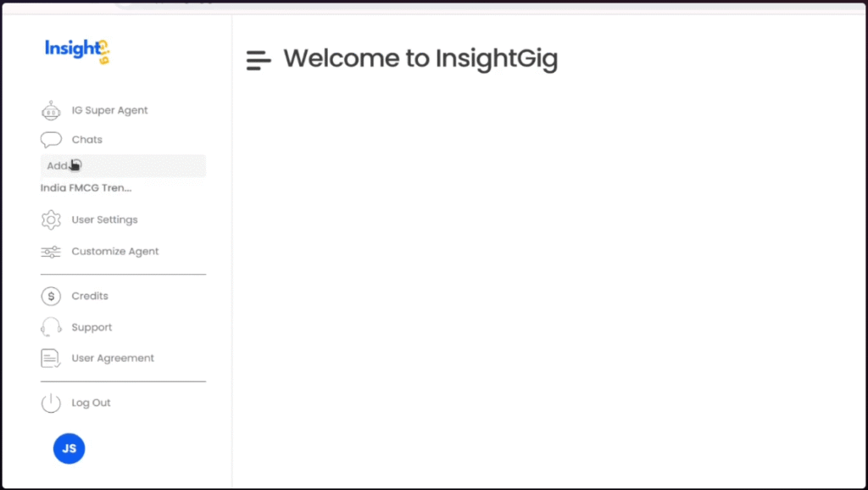Image resolution: width=868 pixels, height=490 pixels.
Task: Click the Support headset icon
Action: click(x=51, y=328)
